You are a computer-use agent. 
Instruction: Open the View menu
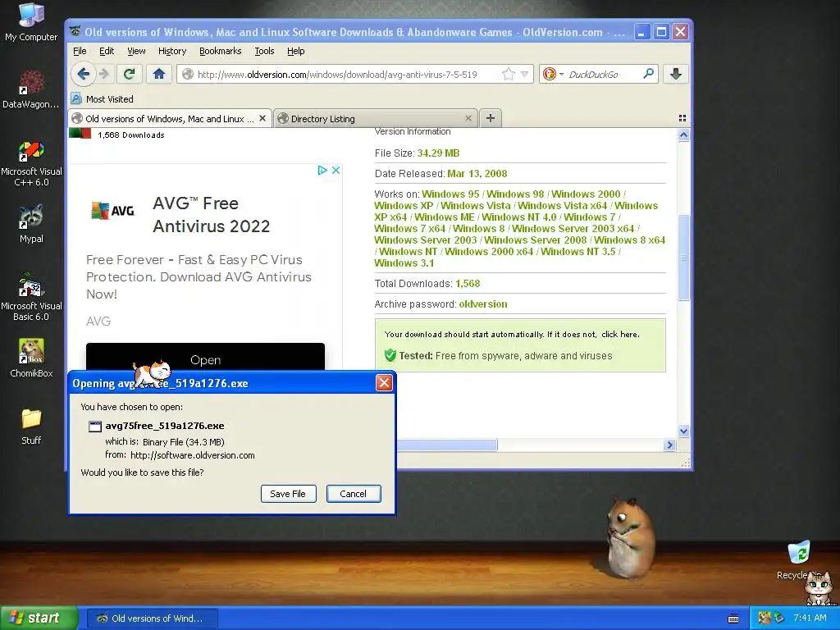click(137, 51)
